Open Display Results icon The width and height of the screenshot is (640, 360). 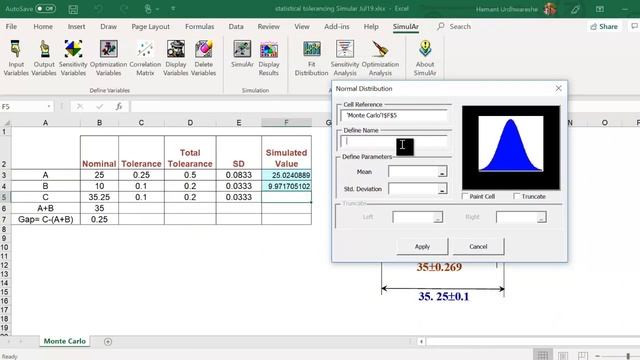click(269, 58)
